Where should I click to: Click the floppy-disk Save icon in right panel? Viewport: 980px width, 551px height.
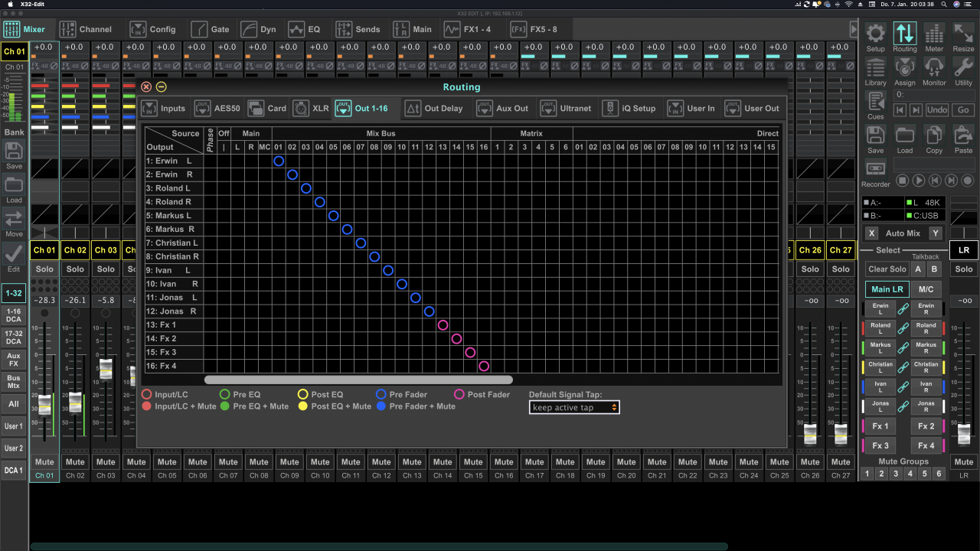pos(875,139)
